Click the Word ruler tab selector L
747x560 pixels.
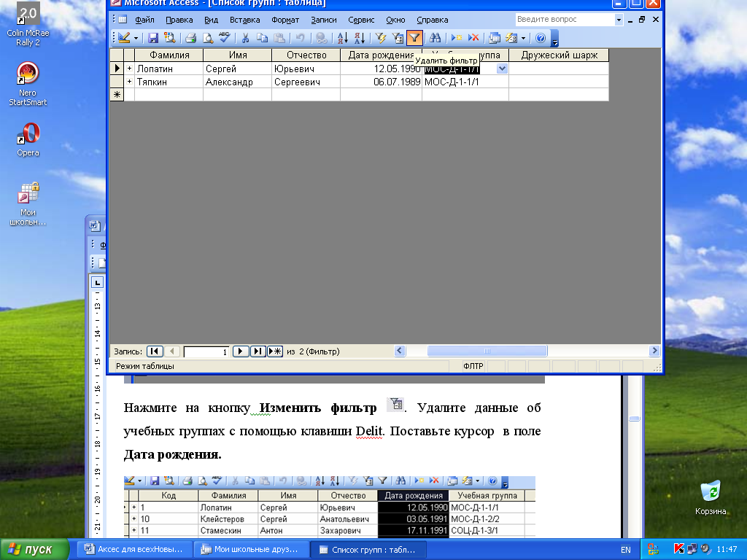click(97, 282)
